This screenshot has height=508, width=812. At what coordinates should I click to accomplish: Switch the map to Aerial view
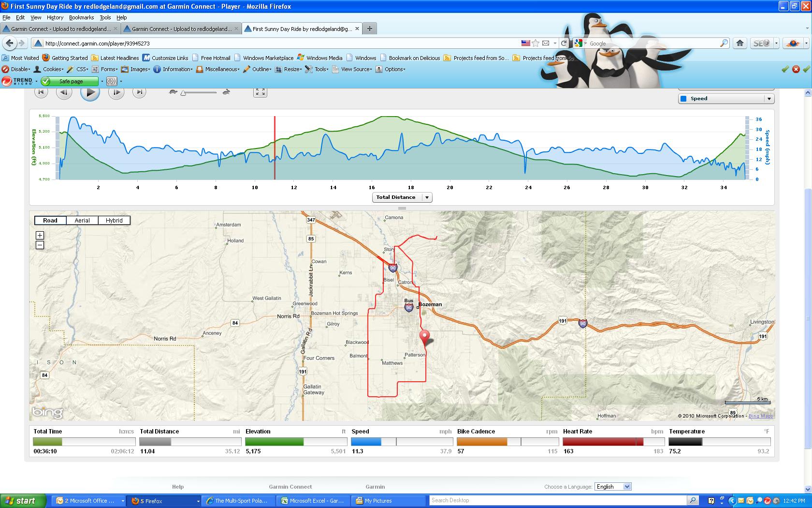click(82, 220)
